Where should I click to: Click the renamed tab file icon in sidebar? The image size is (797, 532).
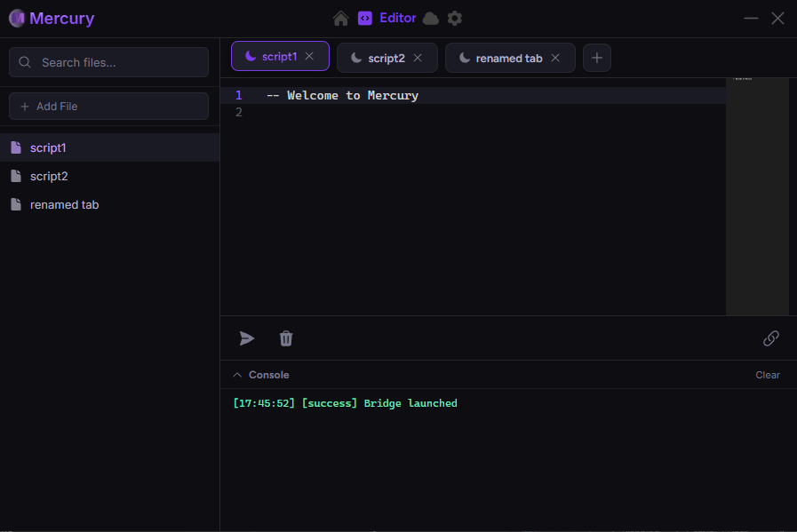tap(16, 204)
